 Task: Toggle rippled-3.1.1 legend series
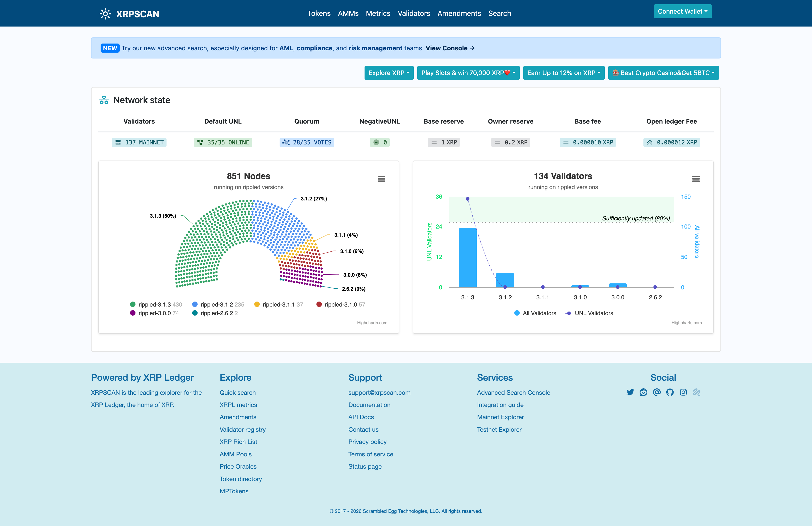tap(279, 304)
